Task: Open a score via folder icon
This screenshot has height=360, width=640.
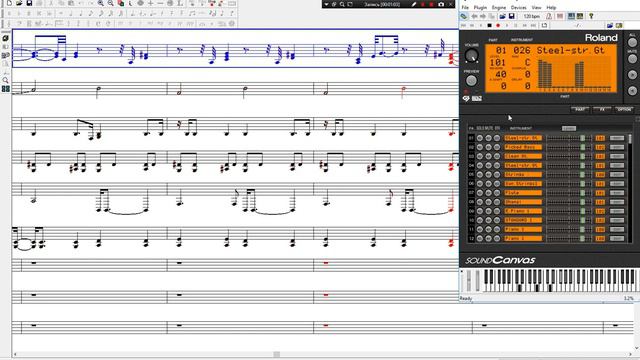Action: tap(19, 3)
